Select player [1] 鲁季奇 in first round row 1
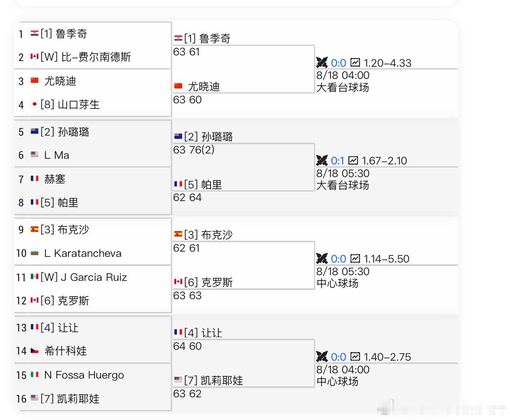Screen dimensions: 510x420 [64, 34]
